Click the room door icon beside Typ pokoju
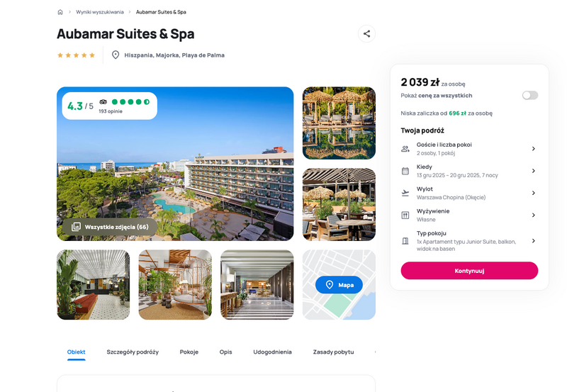The height and width of the screenshot is (392, 567). click(x=405, y=241)
